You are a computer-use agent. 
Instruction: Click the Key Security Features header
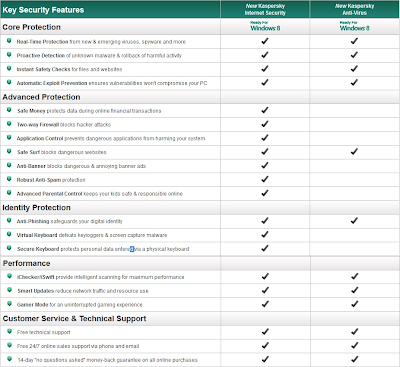43,10
